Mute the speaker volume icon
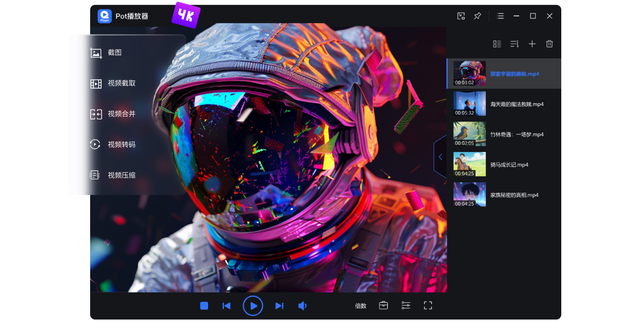 [x=302, y=306]
